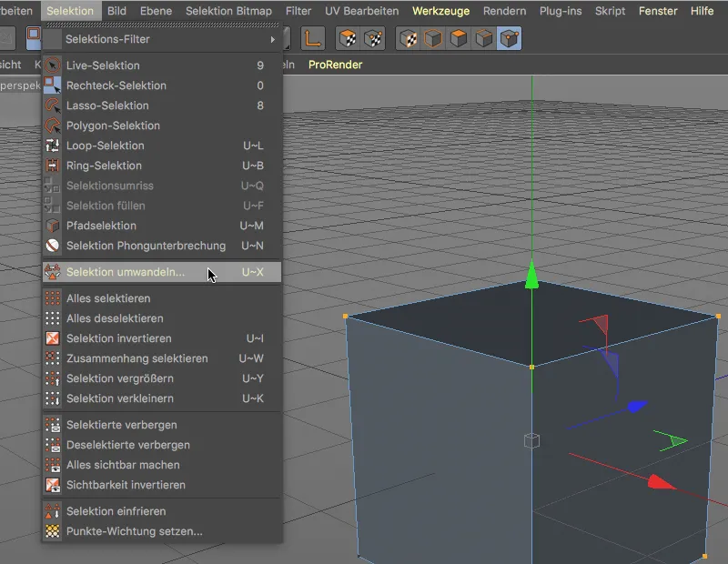Click the red X-axis arrow handle
This screenshot has width=728, height=564.
click(662, 482)
